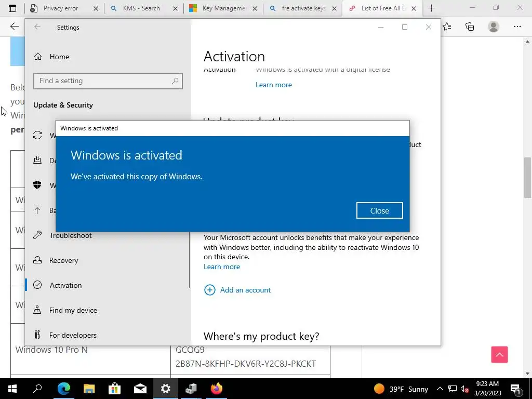Open For developers settings
The image size is (532, 399).
(73, 335)
